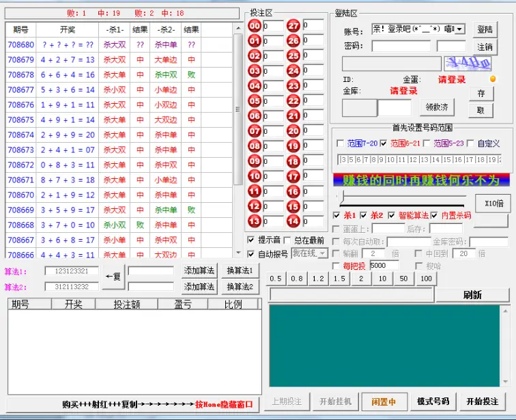Click the red number 07 ball
The width and height of the screenshot is (516, 420).
255,131
